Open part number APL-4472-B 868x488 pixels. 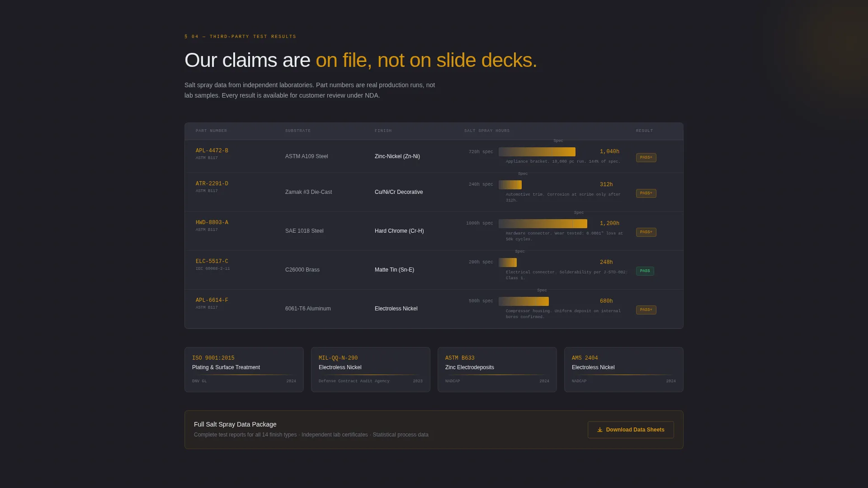[212, 151]
